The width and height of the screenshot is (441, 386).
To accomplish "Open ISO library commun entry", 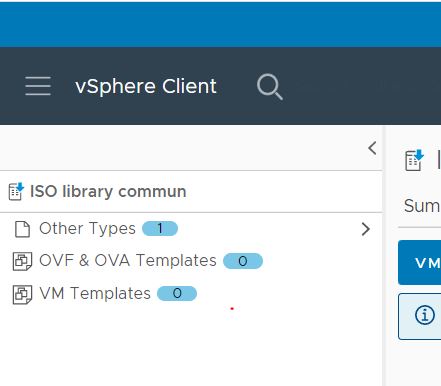I will point(108,192).
